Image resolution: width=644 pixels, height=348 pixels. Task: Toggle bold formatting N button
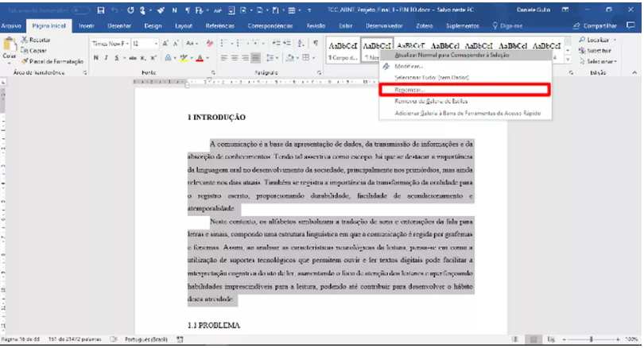95,58
